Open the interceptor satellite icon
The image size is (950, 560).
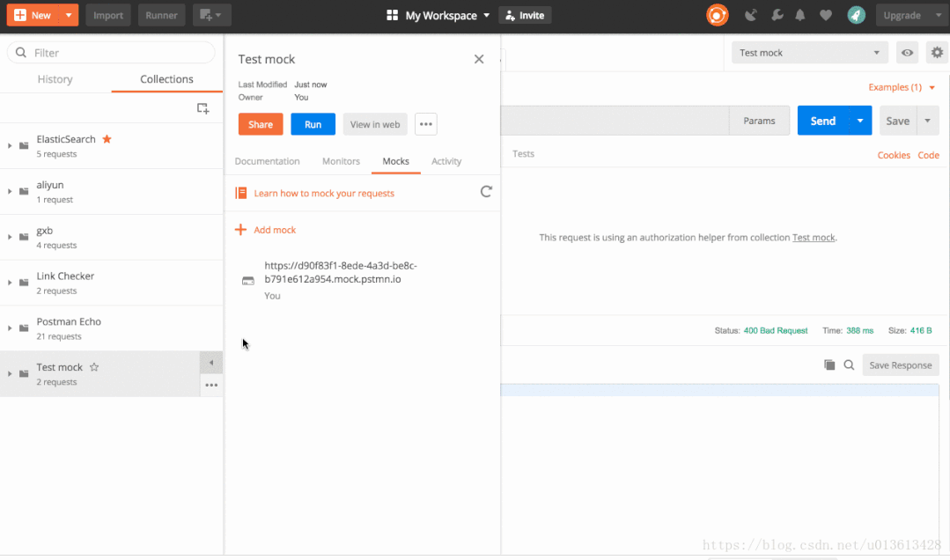point(751,15)
